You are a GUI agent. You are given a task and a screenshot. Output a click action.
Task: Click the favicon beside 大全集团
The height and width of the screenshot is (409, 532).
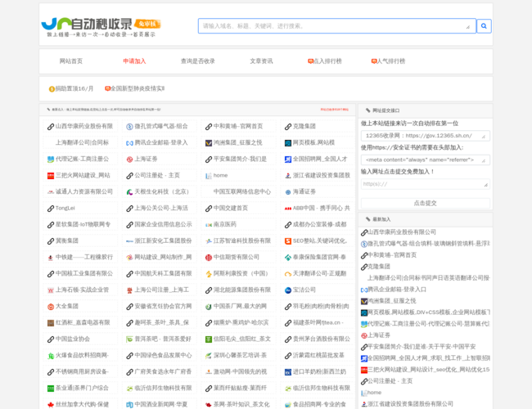coord(50,307)
